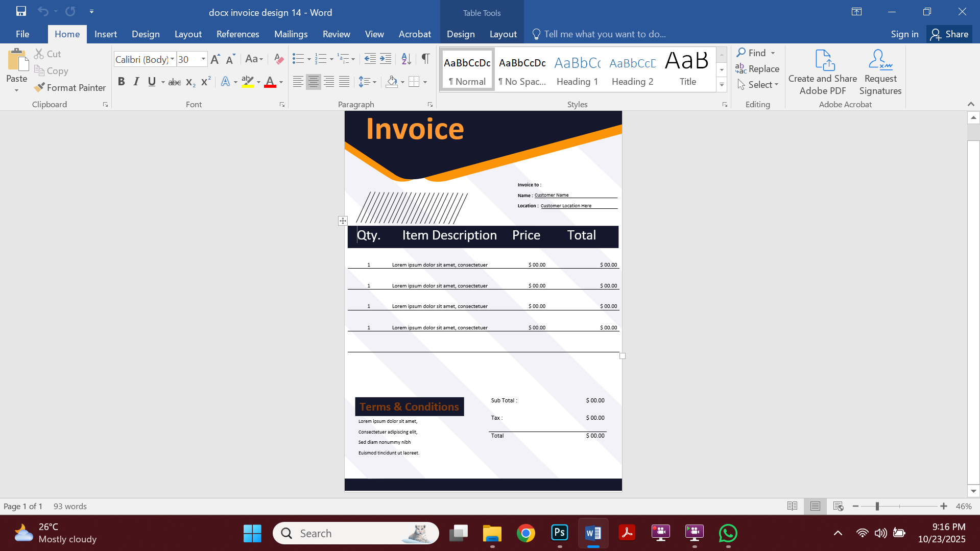Screen dimensions: 980x551
Task: Switch to the Insert tab
Action: click(x=105, y=34)
